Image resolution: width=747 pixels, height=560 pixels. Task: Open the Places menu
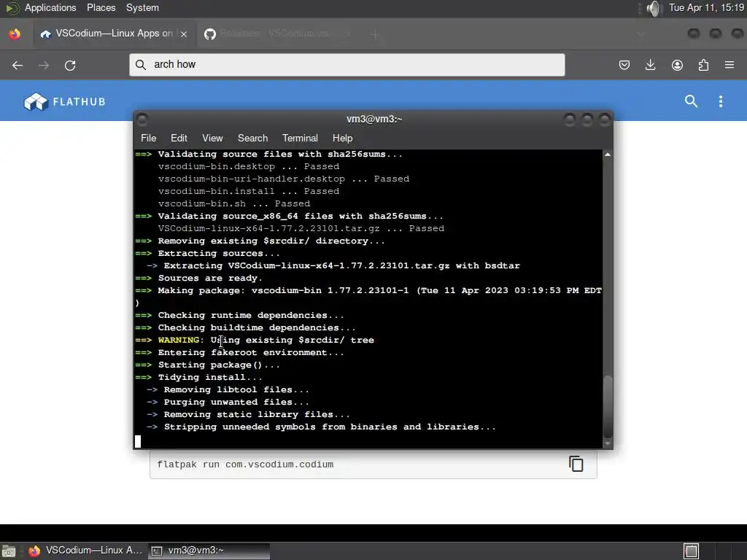point(101,7)
